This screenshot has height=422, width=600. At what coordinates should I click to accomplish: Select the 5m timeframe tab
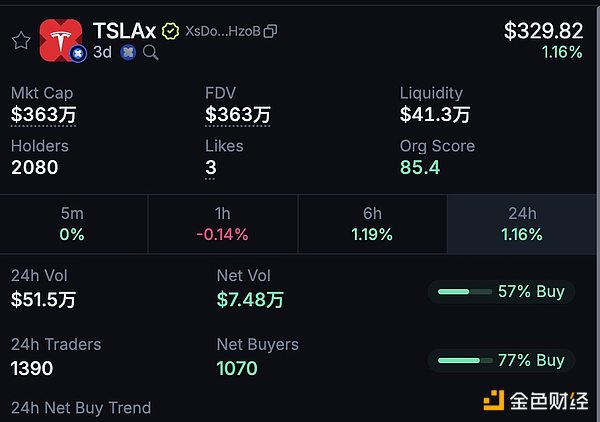click(x=72, y=224)
